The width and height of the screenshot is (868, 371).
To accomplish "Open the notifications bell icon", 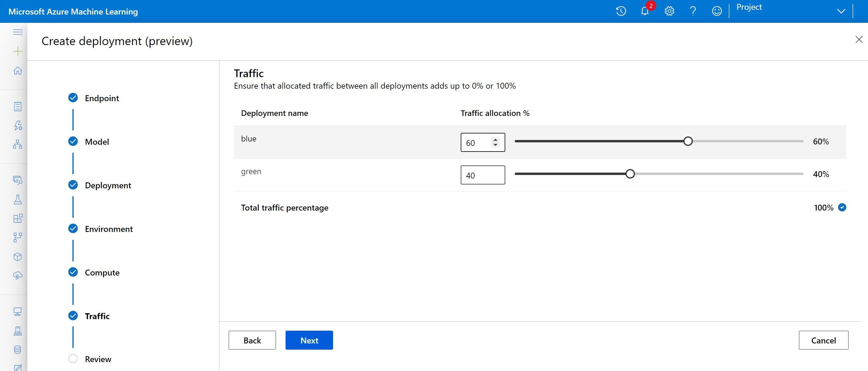I will point(645,11).
